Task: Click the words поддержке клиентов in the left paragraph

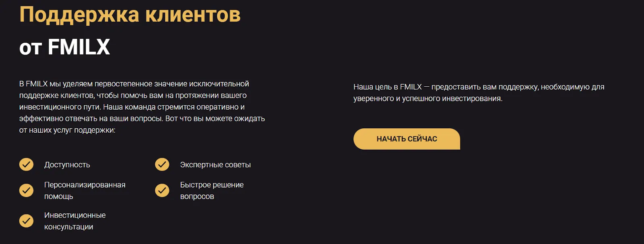Action: coord(56,96)
